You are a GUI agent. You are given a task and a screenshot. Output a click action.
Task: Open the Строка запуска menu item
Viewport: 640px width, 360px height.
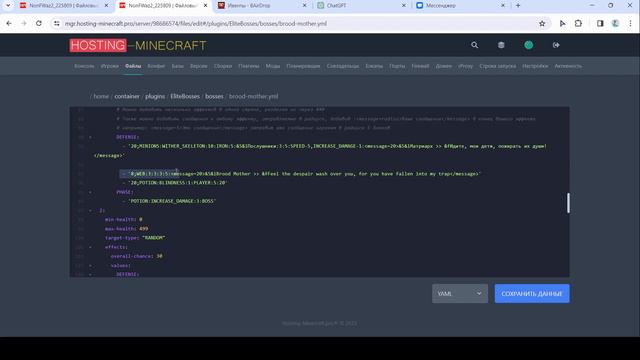point(498,66)
